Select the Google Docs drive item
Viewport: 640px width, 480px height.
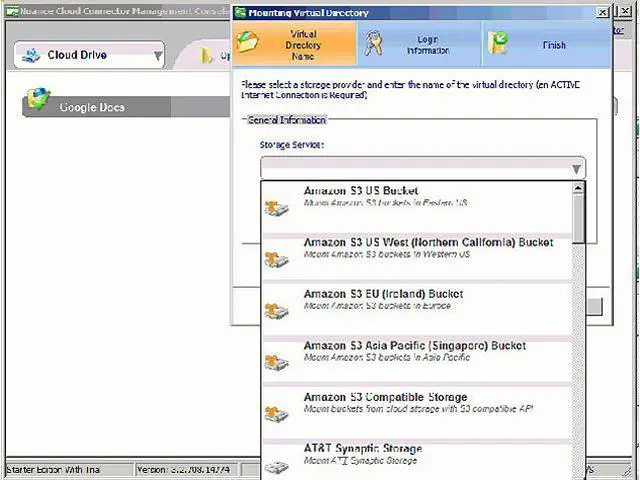[x=92, y=107]
